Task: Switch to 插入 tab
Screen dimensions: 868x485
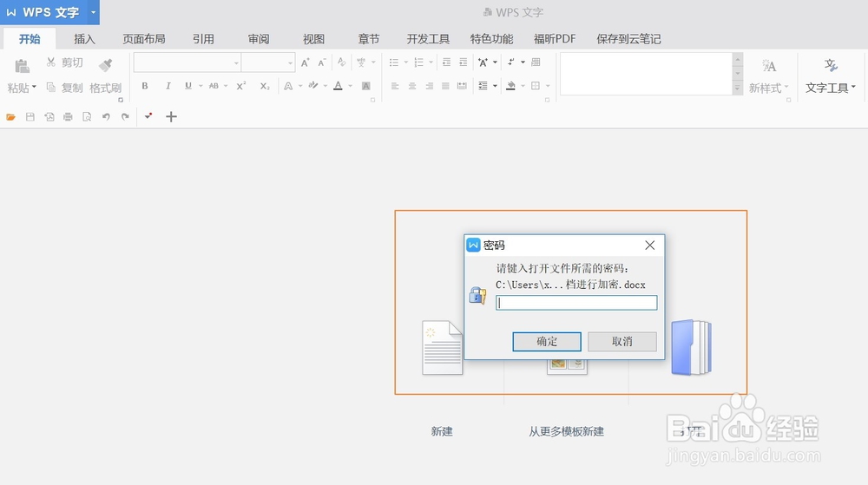Action: click(85, 39)
